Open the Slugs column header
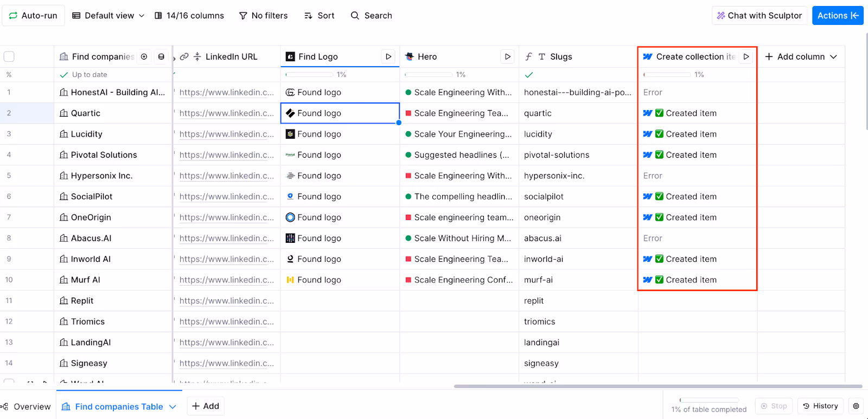 coord(561,56)
